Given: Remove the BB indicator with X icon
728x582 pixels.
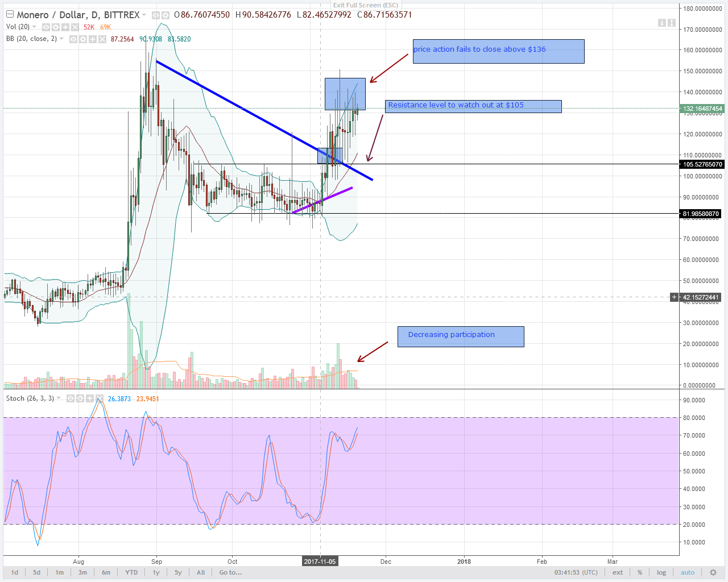Looking at the screenshot, I should 102,39.
